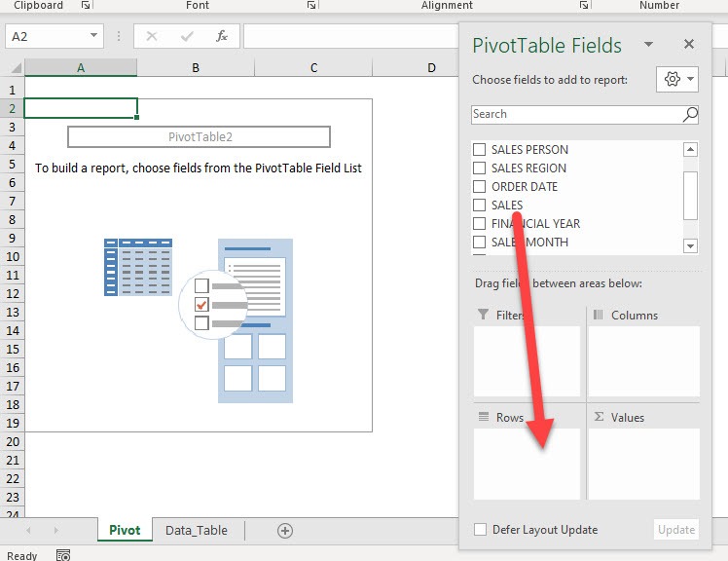Image resolution: width=728 pixels, height=561 pixels.
Task: Check the SALES field checkbox
Action: pyautogui.click(x=479, y=205)
